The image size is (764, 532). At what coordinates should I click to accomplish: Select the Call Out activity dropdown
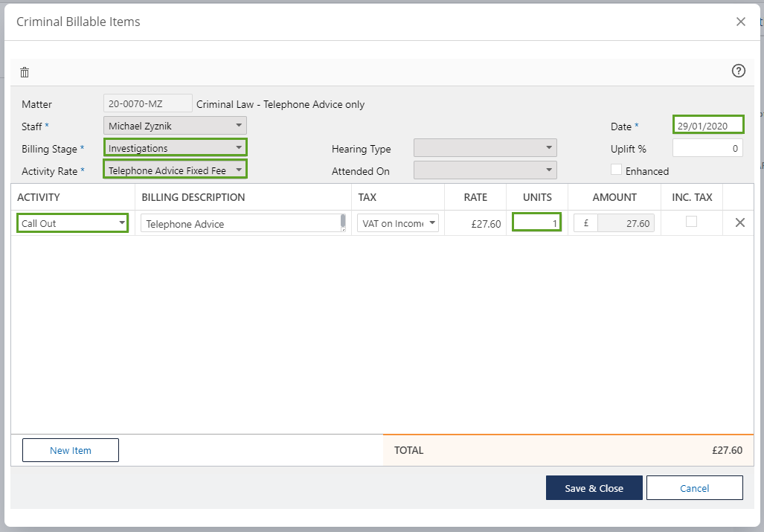tap(72, 223)
